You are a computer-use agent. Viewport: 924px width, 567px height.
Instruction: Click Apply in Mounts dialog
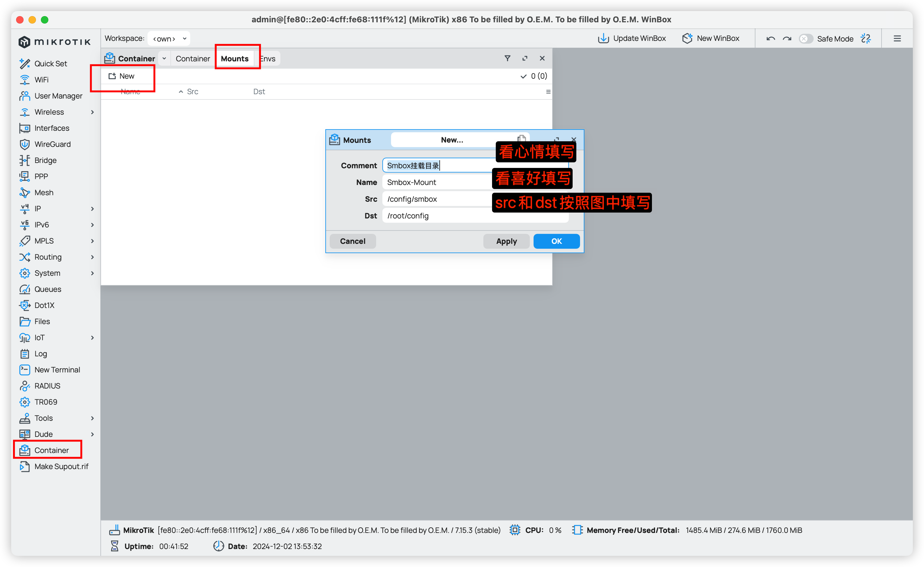506,241
